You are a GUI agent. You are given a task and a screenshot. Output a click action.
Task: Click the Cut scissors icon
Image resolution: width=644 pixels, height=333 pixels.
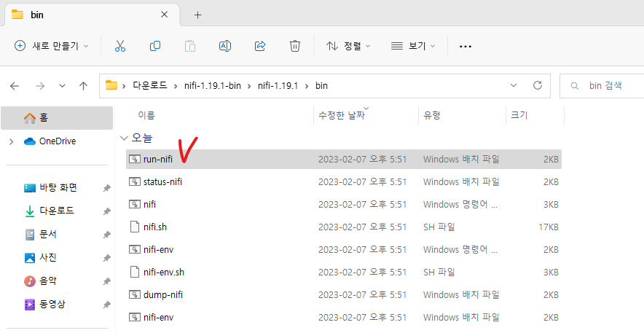pyautogui.click(x=120, y=46)
